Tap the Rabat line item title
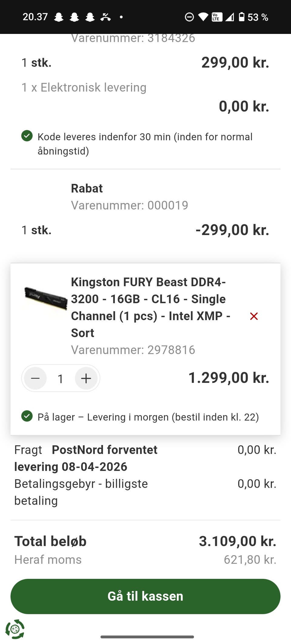 (87, 188)
